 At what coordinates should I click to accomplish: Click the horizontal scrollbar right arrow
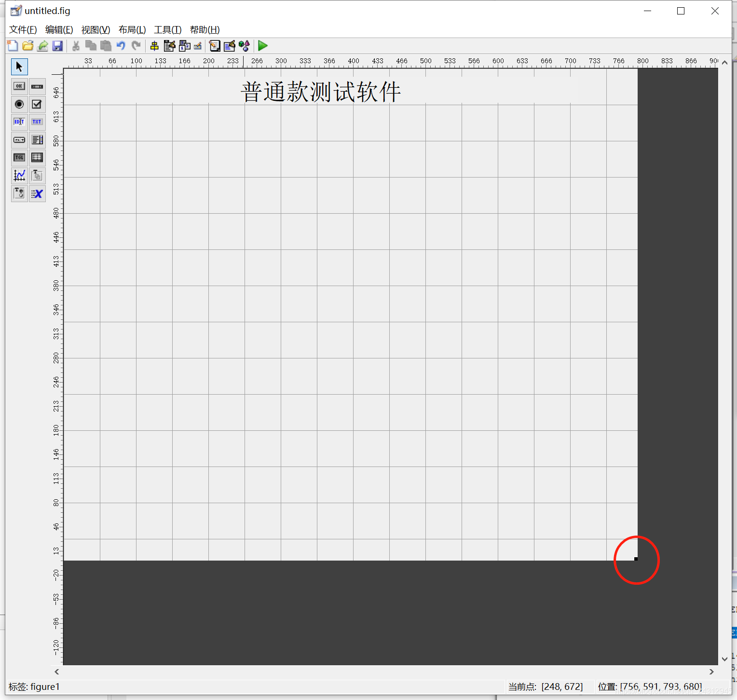[x=711, y=672]
